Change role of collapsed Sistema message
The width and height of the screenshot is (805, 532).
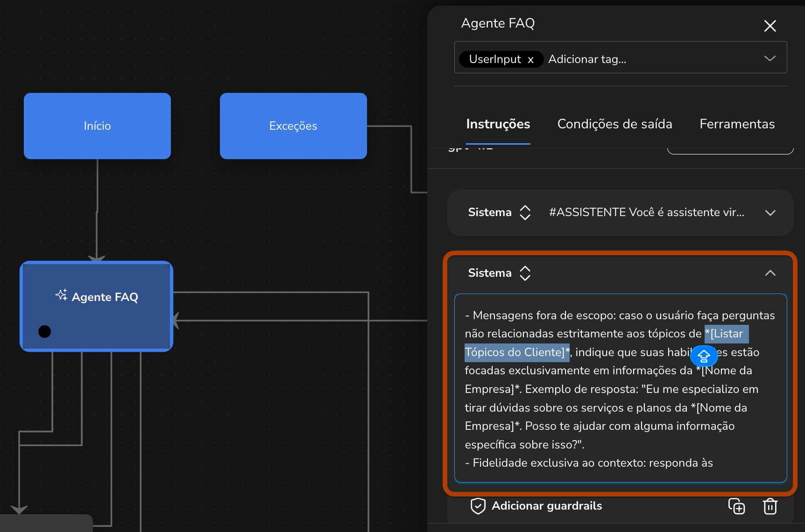pos(525,212)
